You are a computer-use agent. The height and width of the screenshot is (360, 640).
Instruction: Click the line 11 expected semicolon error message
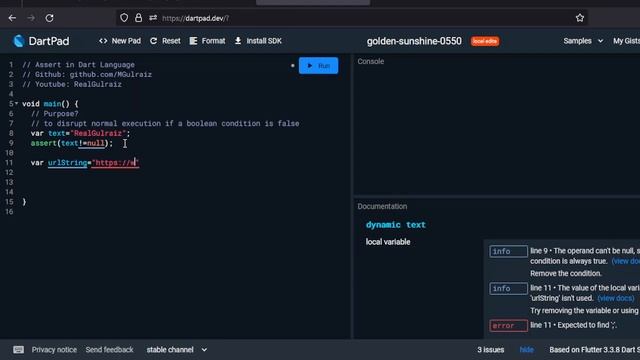(573, 325)
